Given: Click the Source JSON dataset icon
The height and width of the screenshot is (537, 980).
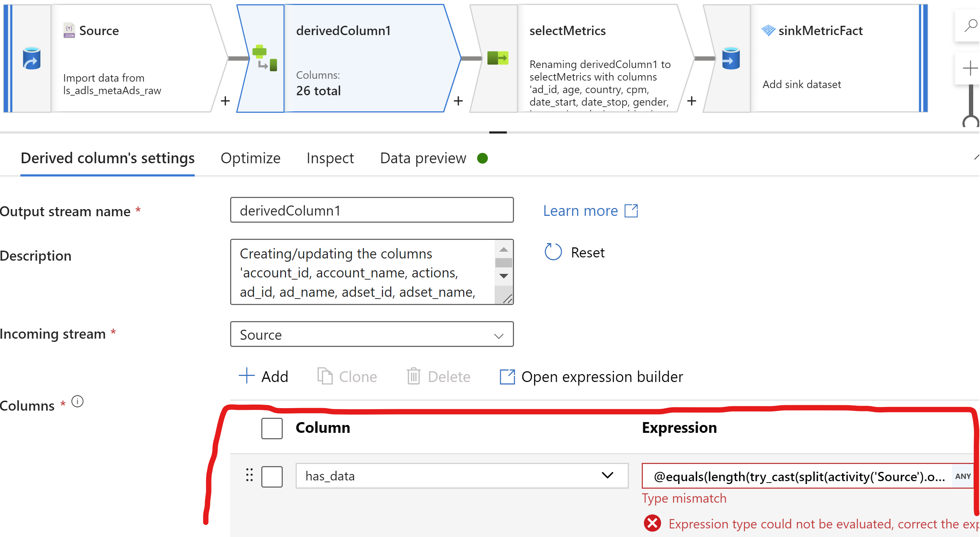Looking at the screenshot, I should [x=68, y=30].
